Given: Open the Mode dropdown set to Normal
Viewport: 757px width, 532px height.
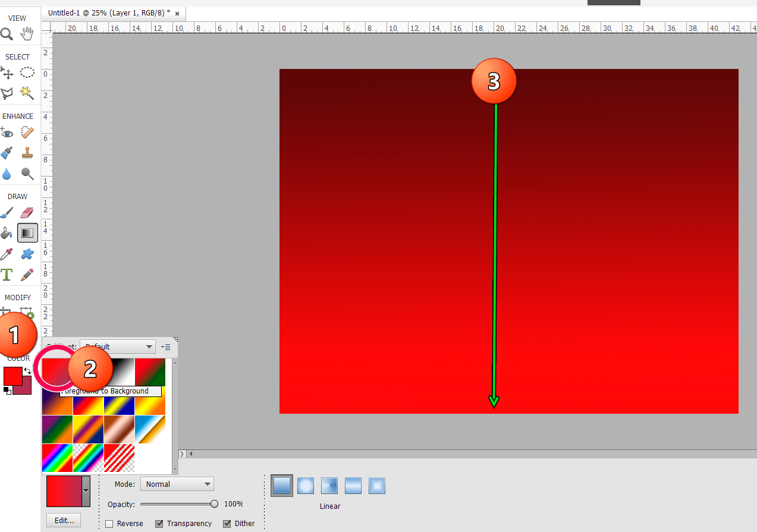Looking at the screenshot, I should pyautogui.click(x=177, y=484).
